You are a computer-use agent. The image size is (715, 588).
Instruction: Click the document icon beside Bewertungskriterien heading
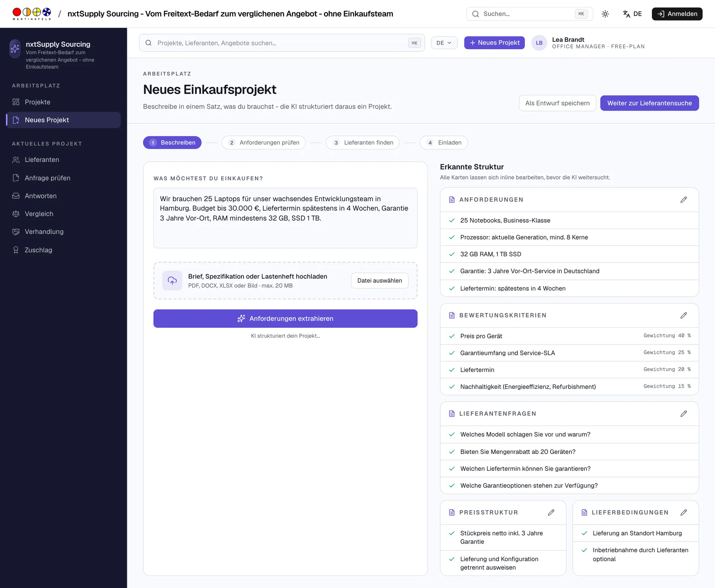pyautogui.click(x=452, y=315)
